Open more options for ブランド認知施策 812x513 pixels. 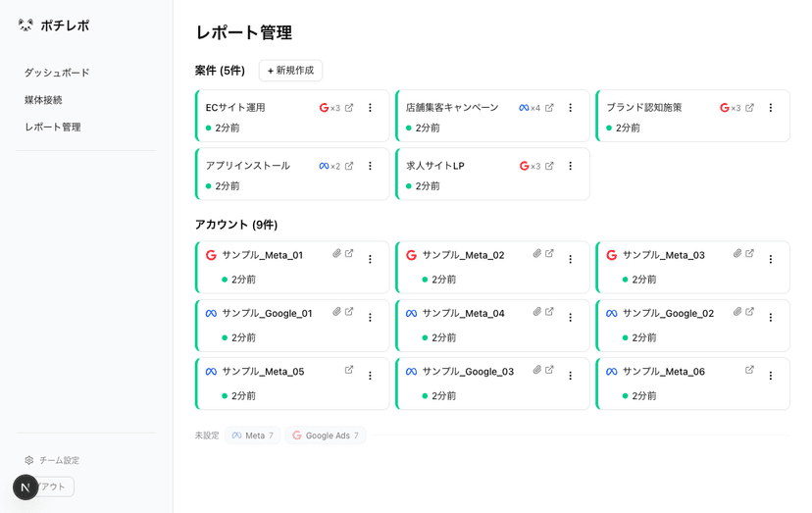771,108
